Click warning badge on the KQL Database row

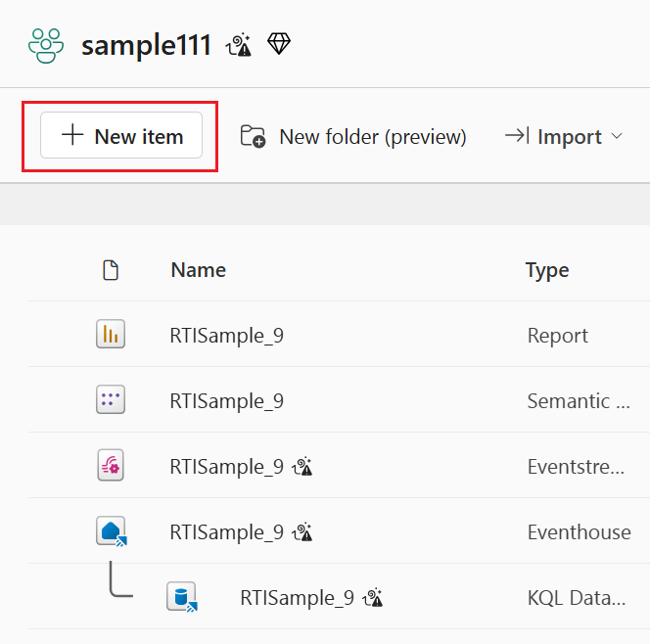373,598
